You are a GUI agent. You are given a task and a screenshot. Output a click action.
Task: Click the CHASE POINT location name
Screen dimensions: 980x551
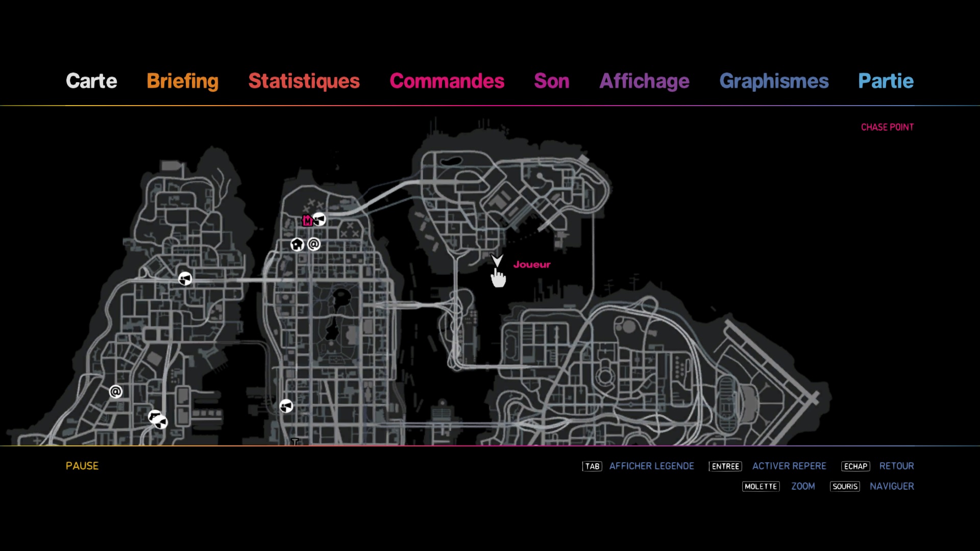click(888, 127)
